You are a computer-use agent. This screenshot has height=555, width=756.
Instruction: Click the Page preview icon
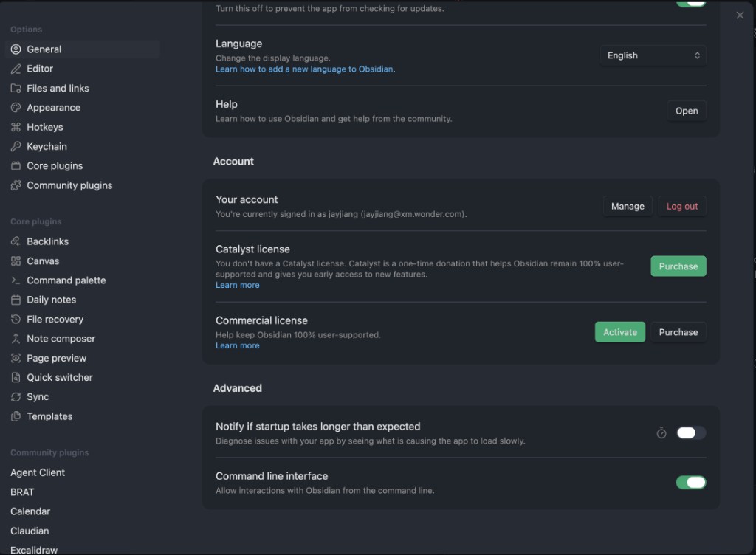pos(16,358)
